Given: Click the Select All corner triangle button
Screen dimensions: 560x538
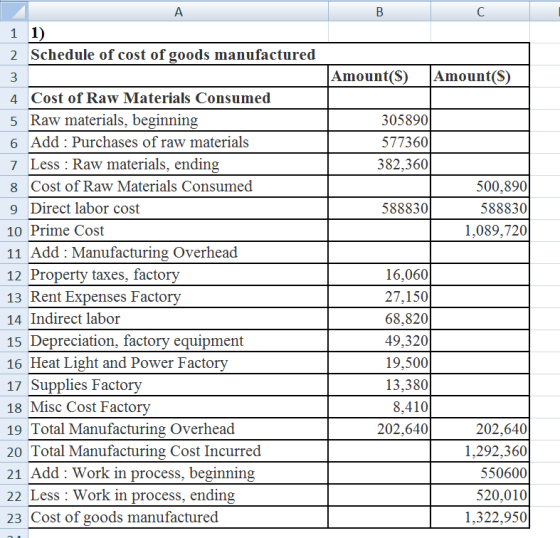Looking at the screenshot, I should [x=14, y=12].
